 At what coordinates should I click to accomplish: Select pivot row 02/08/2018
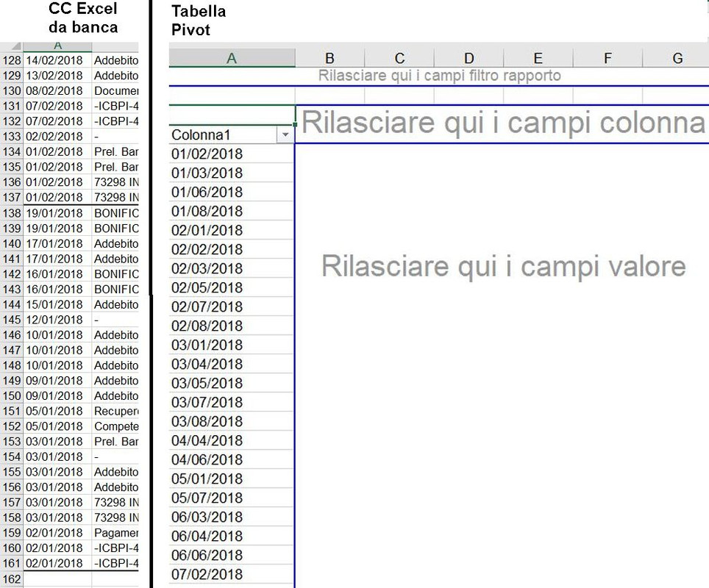pos(232,326)
